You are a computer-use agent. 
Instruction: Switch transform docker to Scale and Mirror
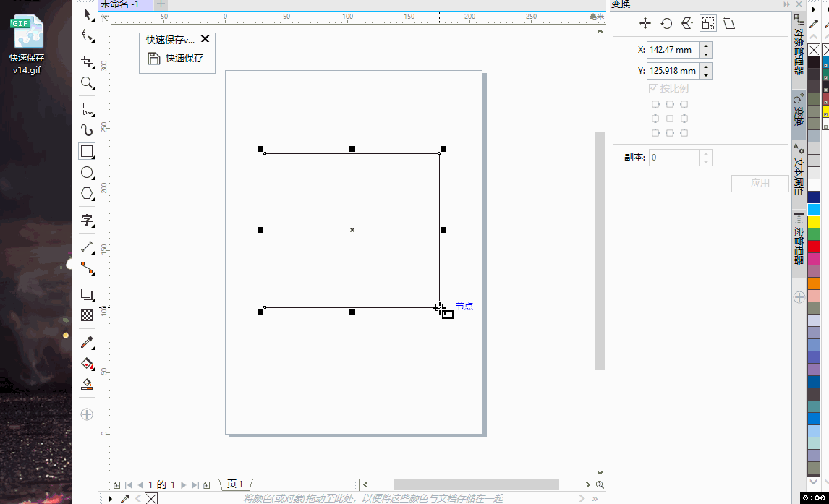click(x=686, y=23)
